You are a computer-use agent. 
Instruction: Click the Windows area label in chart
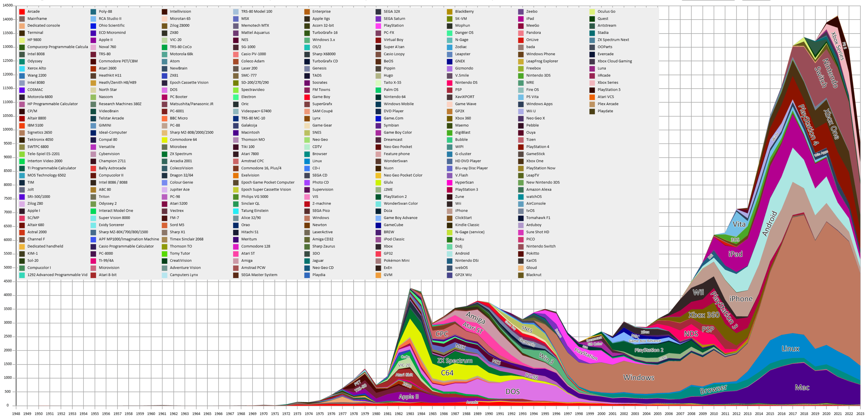point(638,378)
